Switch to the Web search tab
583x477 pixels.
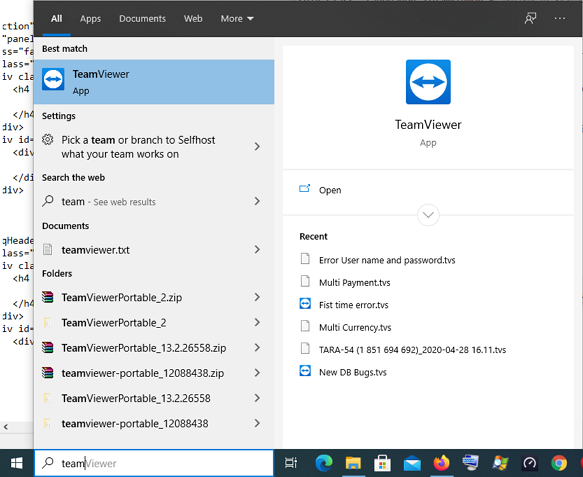(193, 19)
